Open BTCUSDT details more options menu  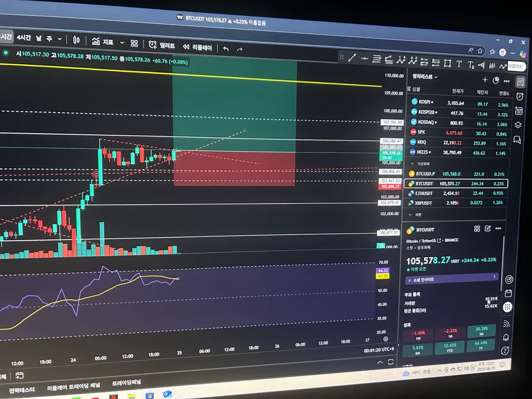[498, 229]
